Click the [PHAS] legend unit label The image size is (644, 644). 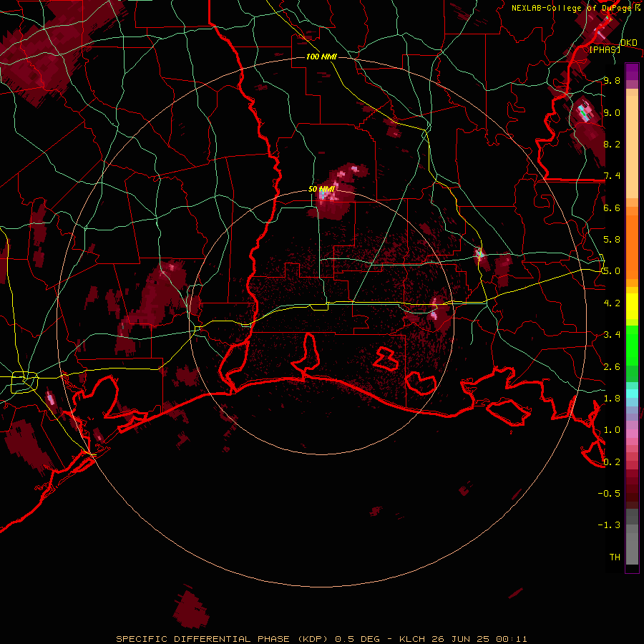point(605,49)
